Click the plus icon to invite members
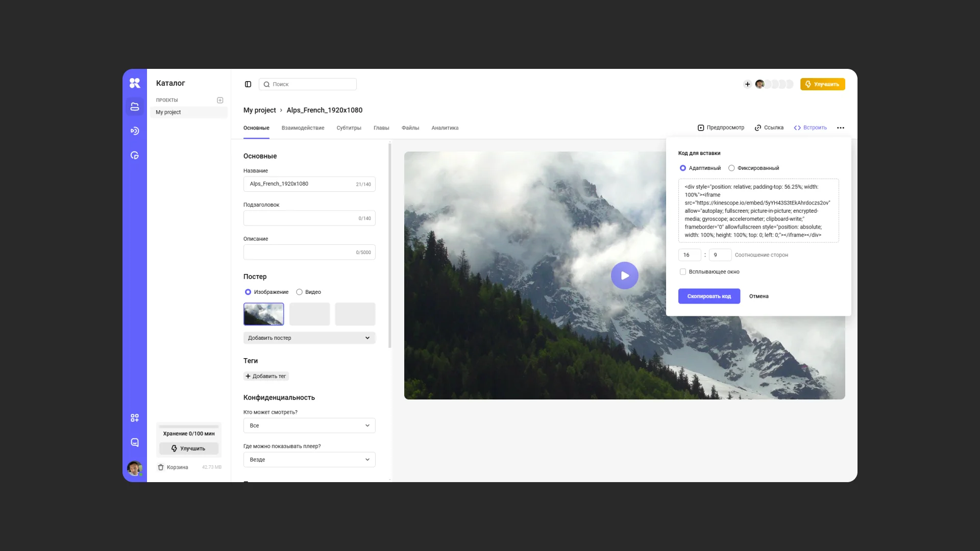The width and height of the screenshot is (980, 551). click(x=747, y=84)
